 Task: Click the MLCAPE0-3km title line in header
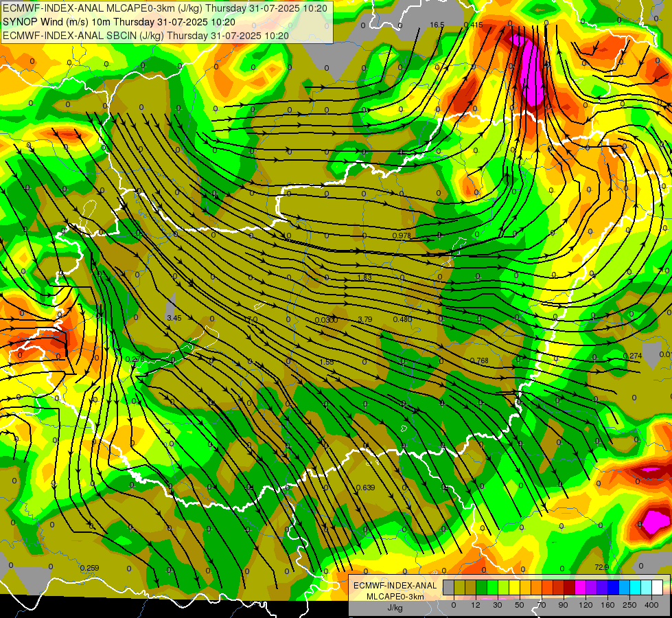pyautogui.click(x=165, y=8)
